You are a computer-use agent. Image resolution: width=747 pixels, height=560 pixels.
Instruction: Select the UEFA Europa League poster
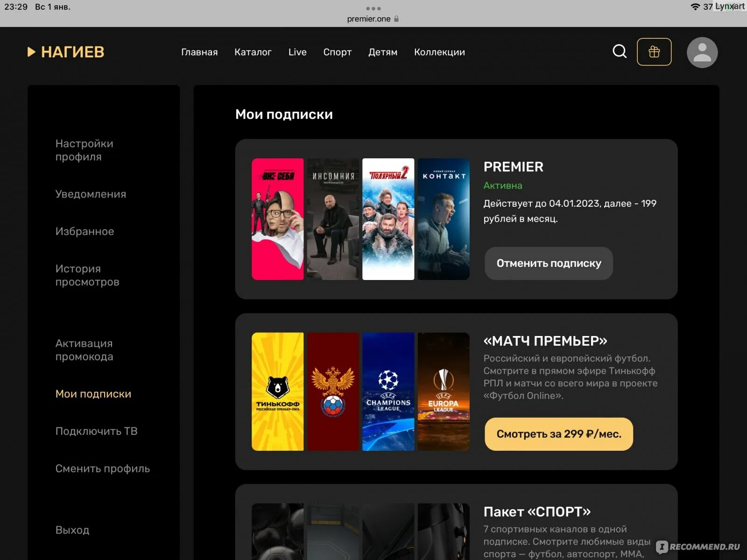444,392
